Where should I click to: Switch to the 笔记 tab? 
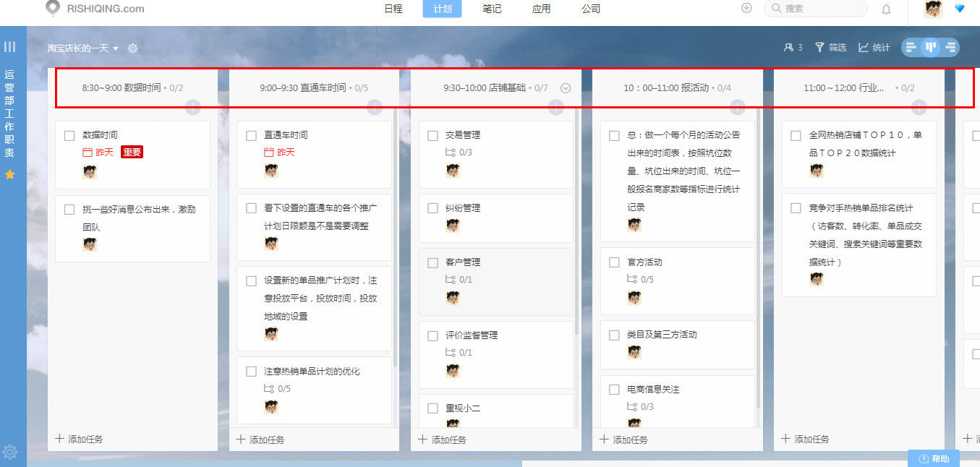tap(491, 9)
